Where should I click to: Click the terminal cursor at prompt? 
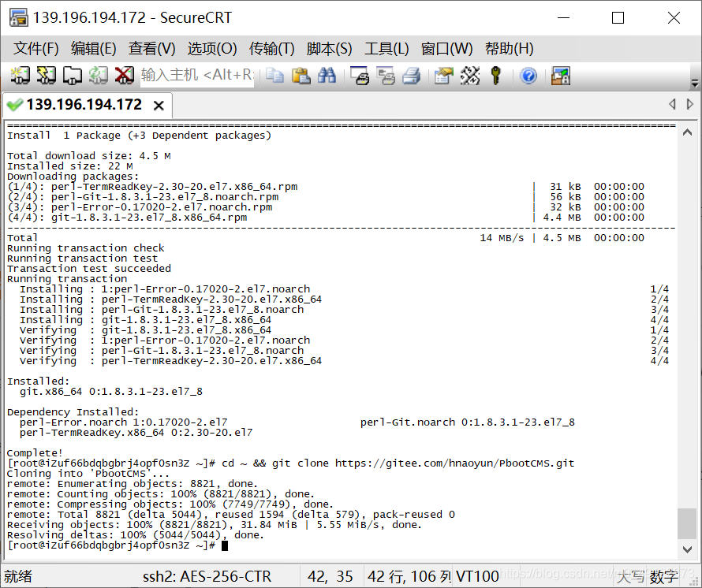click(225, 545)
